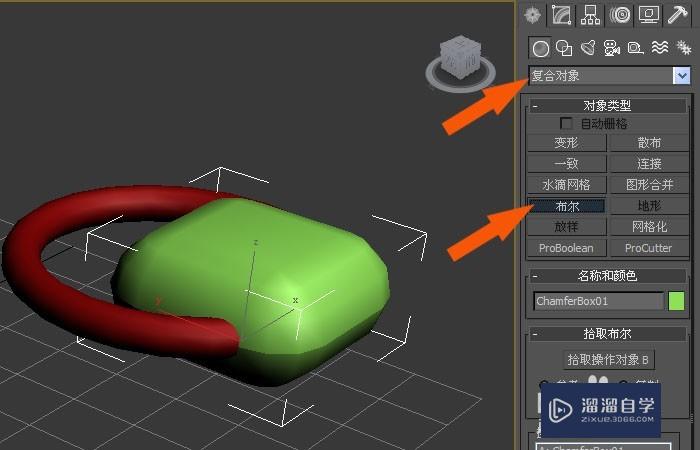Click the 散布 button
The height and width of the screenshot is (450, 700).
649,143
